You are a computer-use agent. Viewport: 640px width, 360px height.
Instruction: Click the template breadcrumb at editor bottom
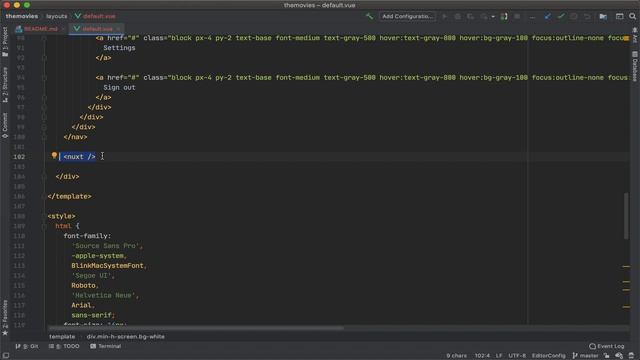[62, 337]
